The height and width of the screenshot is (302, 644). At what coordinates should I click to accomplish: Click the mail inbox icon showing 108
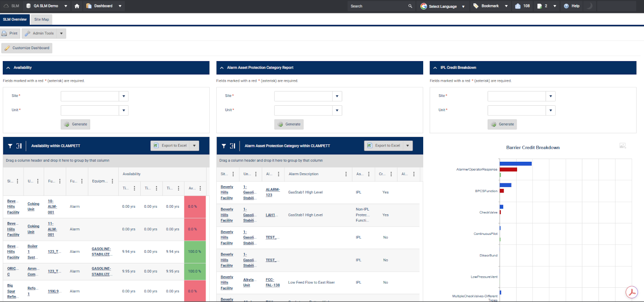518,6
